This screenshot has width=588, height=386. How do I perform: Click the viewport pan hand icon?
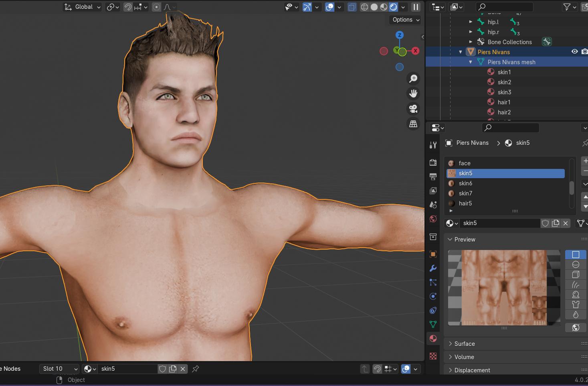click(413, 93)
